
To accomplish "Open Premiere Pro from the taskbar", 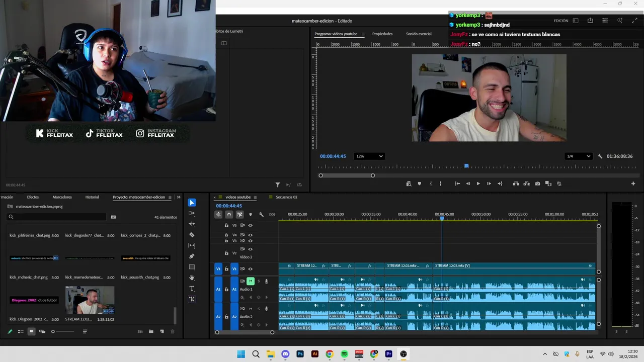I will click(x=388, y=354).
